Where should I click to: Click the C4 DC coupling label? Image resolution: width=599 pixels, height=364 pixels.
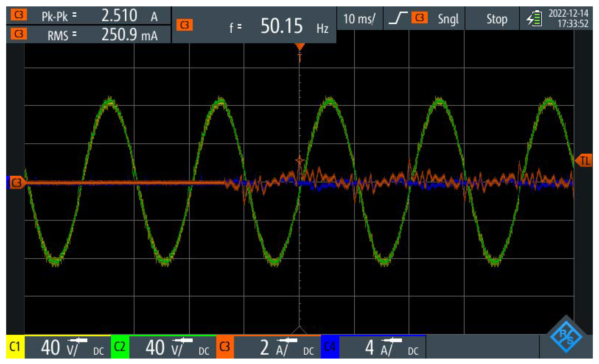pos(413,351)
